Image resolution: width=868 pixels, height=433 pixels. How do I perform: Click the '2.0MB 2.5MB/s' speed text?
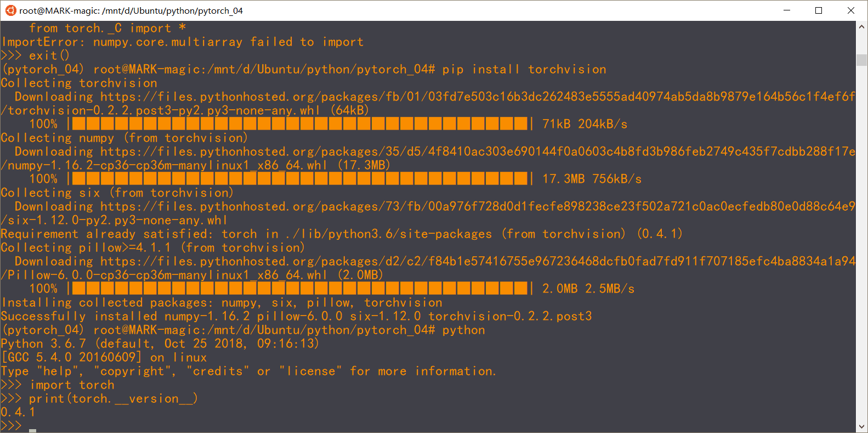tap(588, 289)
